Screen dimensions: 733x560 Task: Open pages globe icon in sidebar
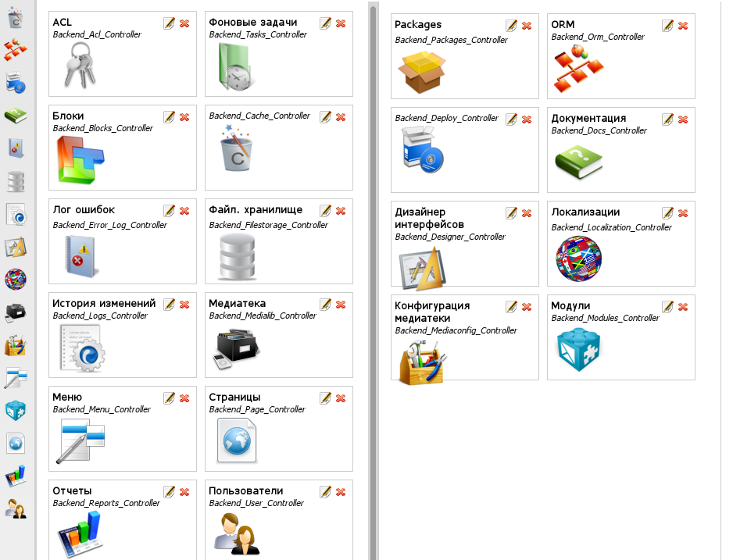coord(16,444)
